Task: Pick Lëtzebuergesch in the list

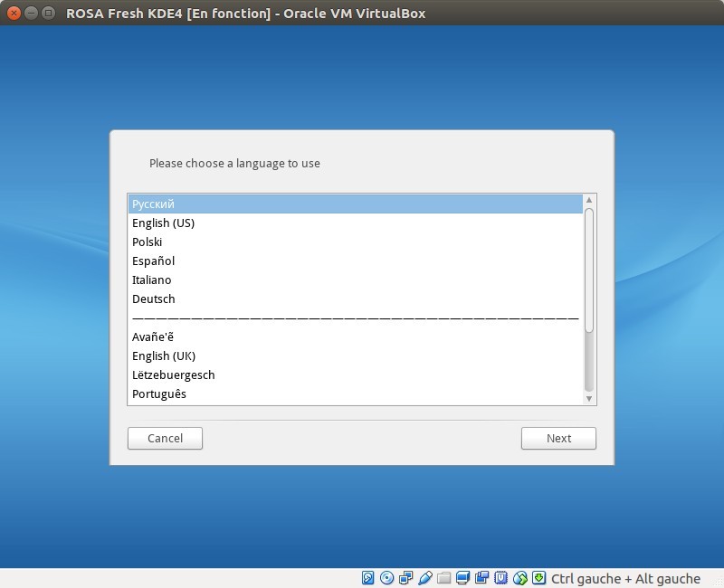Action: pyautogui.click(x=355, y=375)
